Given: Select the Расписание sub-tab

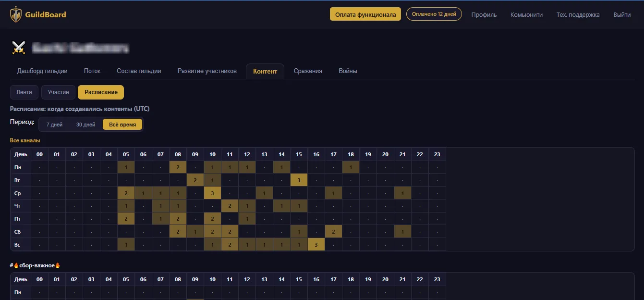Looking at the screenshot, I should coord(101,92).
